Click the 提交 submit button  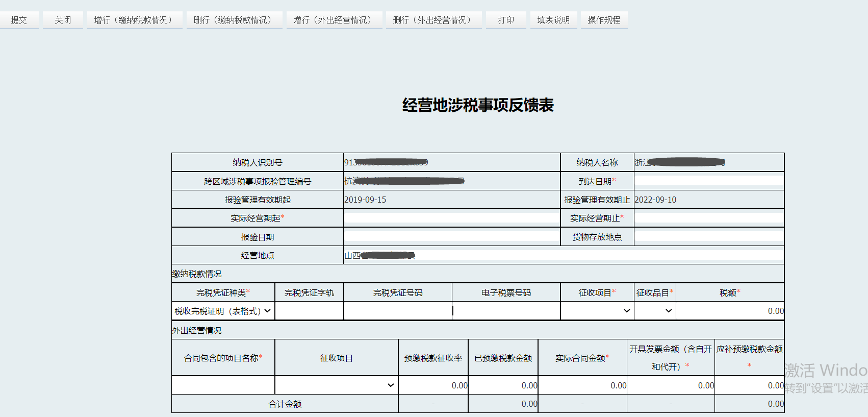[19, 20]
